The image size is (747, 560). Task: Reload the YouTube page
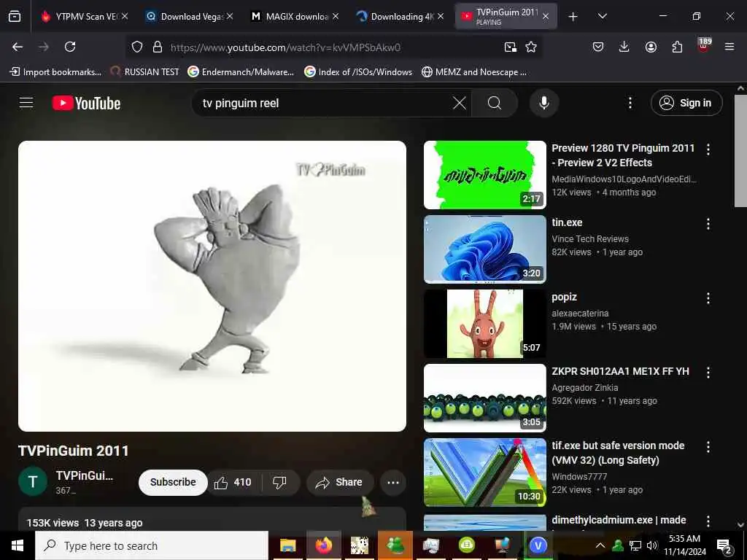pyautogui.click(x=70, y=47)
